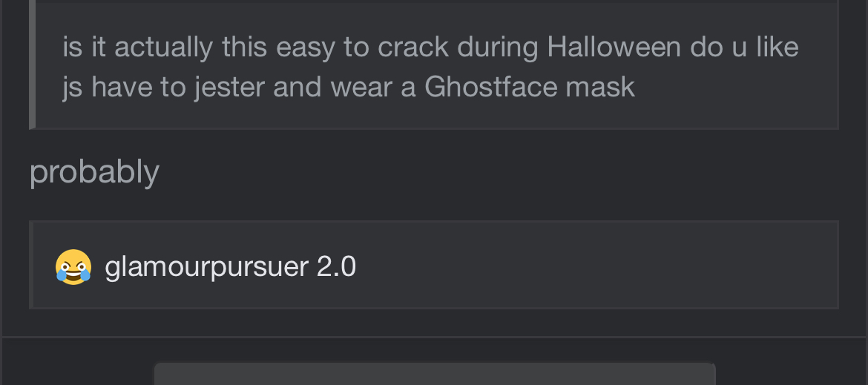The width and height of the screenshot is (868, 385).
Task: Click the word "Ghostface" in the quote
Action: [x=490, y=88]
